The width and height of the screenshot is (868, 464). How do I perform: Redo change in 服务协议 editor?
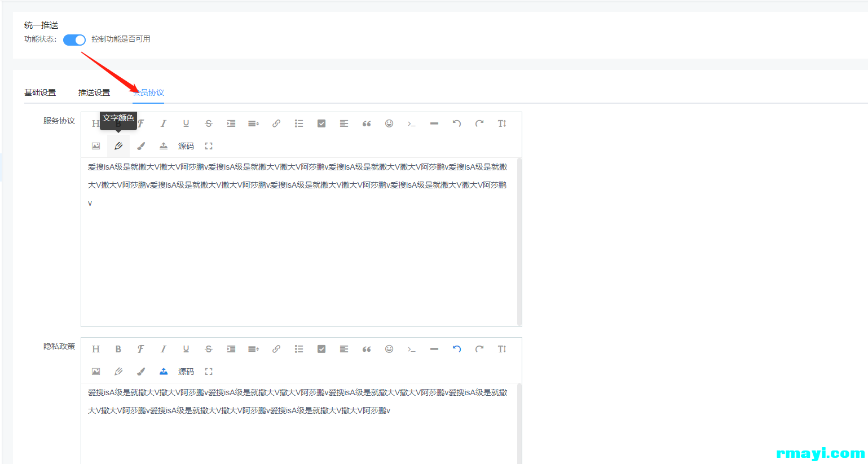[479, 123]
